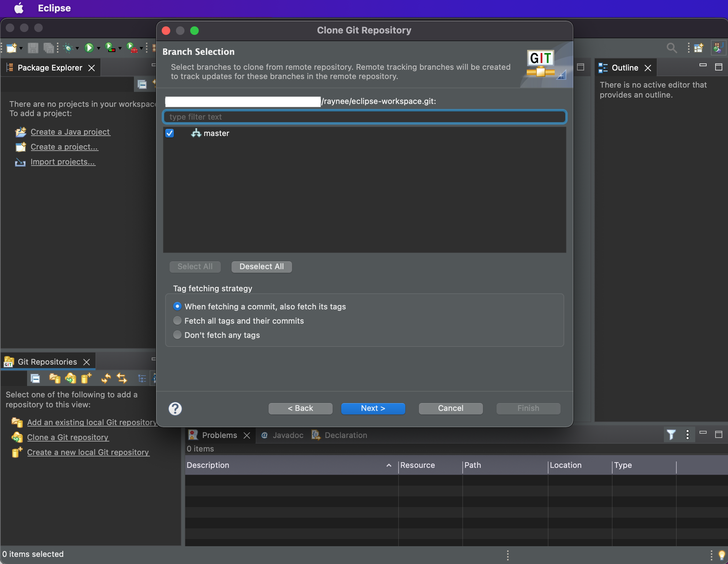The height and width of the screenshot is (564, 728).
Task: Click the type filter text field
Action: click(x=364, y=117)
